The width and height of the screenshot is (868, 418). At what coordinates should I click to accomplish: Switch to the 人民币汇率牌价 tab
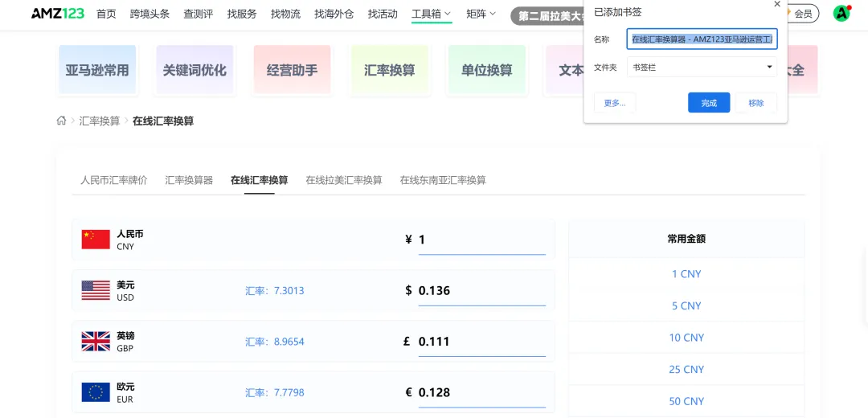tap(114, 180)
